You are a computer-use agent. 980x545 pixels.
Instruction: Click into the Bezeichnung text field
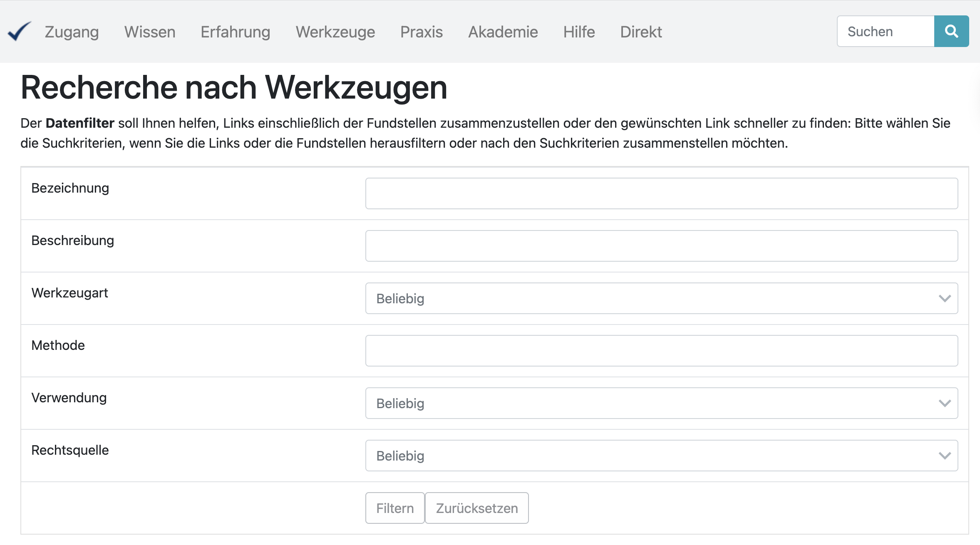(661, 193)
